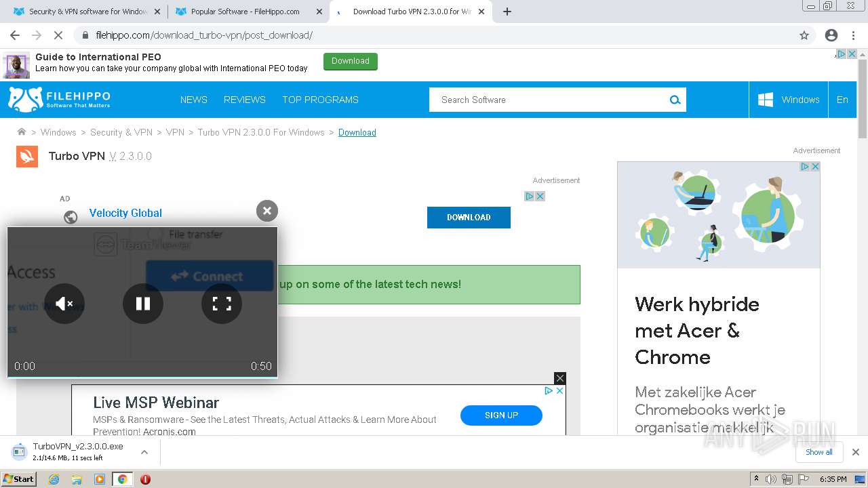Open media player from taskbar

pos(100,479)
